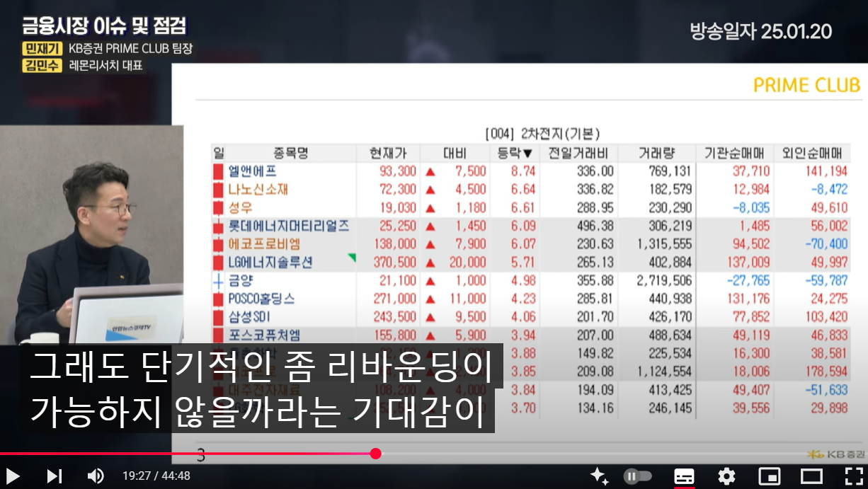This screenshot has width=868, height=489.
Task: Select the 엘앤에프 stock row name
Action: coord(252,171)
